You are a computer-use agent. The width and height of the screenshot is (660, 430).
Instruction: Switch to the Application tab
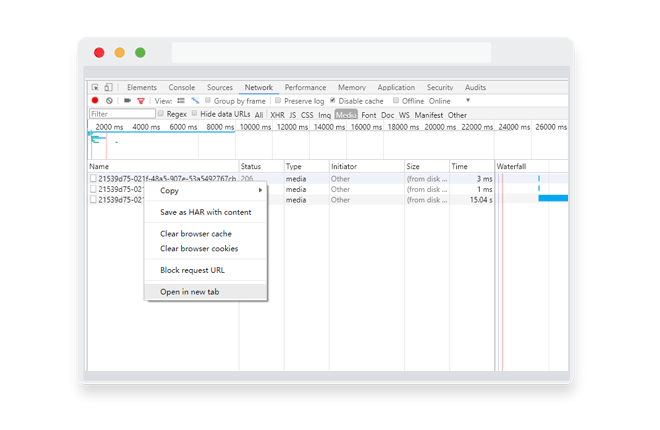pos(396,88)
